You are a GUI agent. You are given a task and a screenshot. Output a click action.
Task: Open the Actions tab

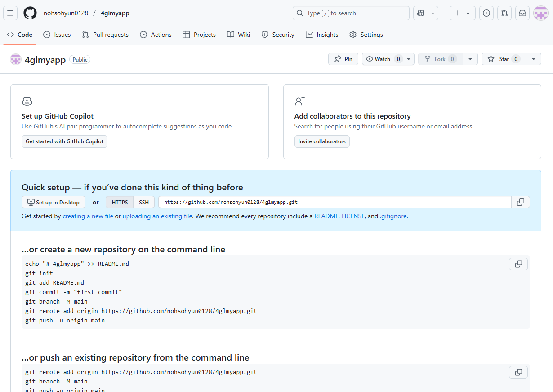[x=156, y=35]
